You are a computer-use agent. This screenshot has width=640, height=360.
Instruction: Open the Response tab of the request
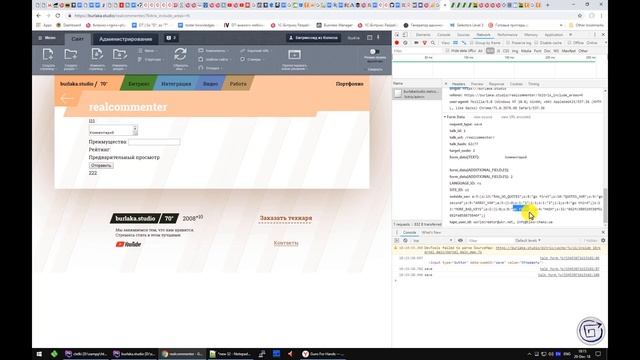pyautogui.click(x=496, y=84)
